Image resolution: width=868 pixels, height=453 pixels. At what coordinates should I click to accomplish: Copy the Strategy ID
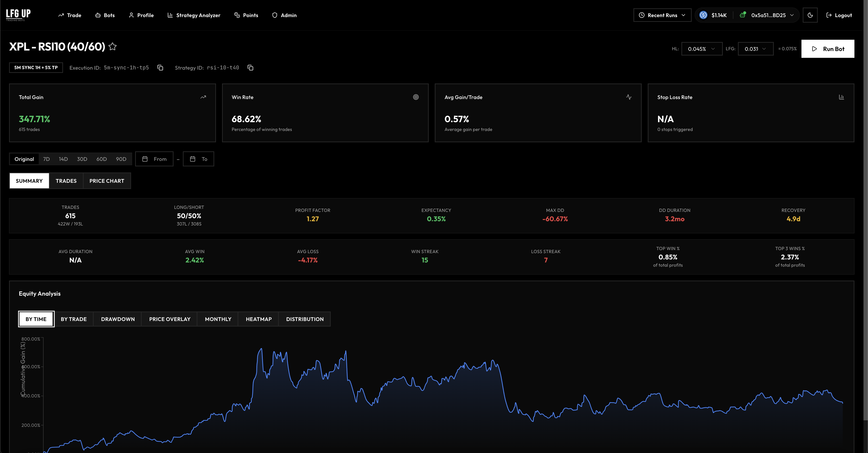[x=250, y=68]
